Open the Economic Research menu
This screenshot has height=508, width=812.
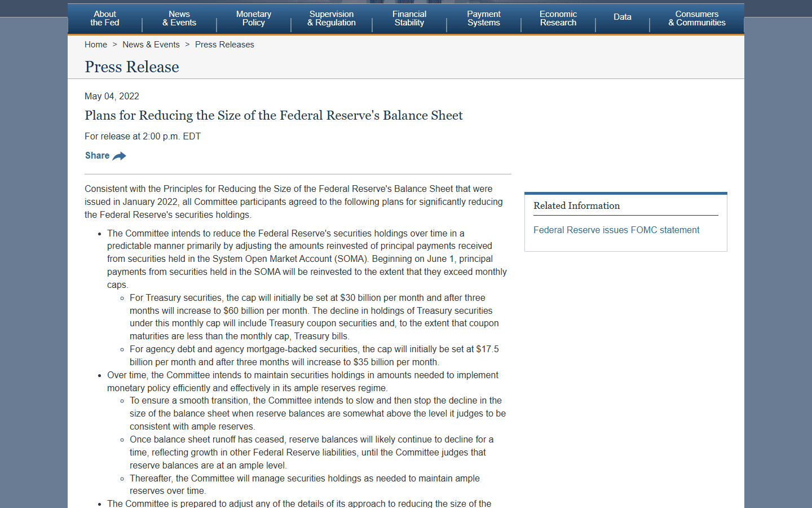click(x=558, y=18)
